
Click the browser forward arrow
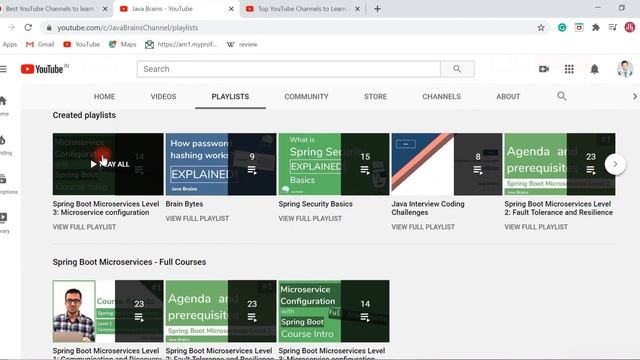coord(11,27)
